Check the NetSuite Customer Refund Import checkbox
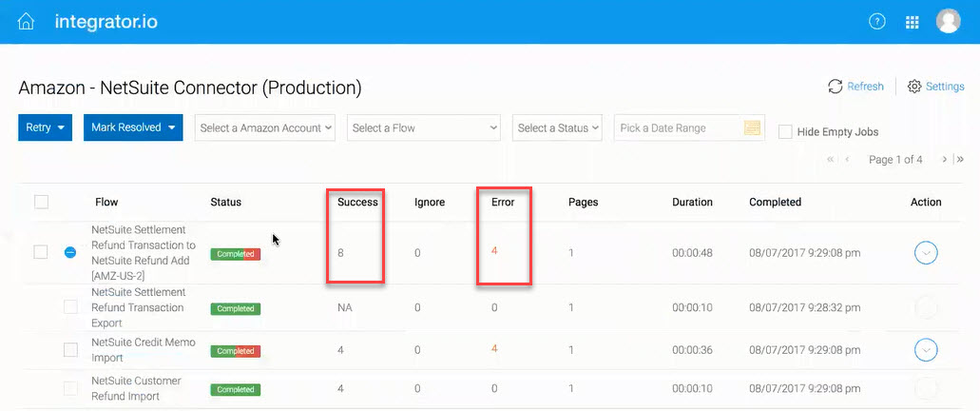980x411 pixels. [x=70, y=388]
